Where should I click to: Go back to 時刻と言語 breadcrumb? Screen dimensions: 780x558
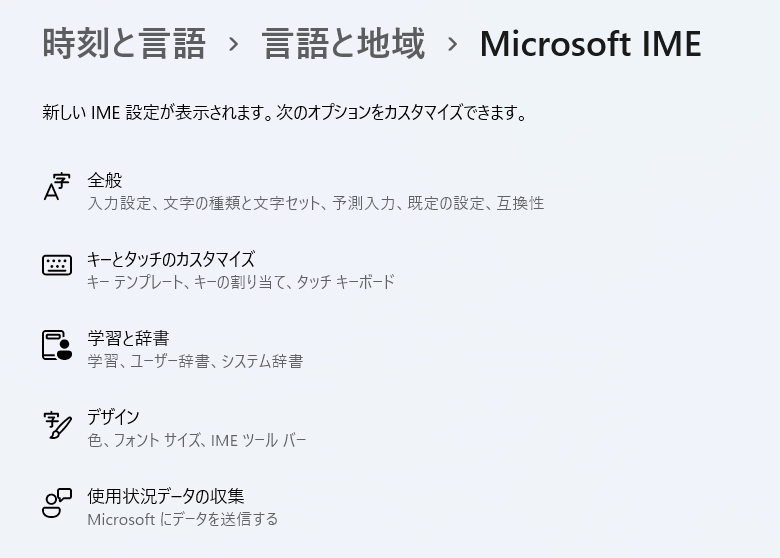[124, 44]
